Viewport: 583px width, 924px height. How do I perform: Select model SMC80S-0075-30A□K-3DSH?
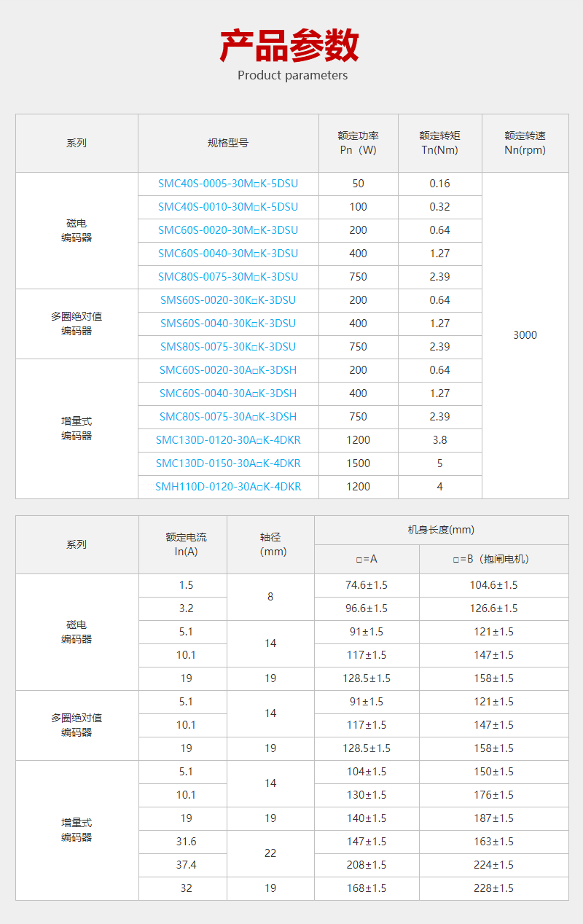pyautogui.click(x=228, y=417)
